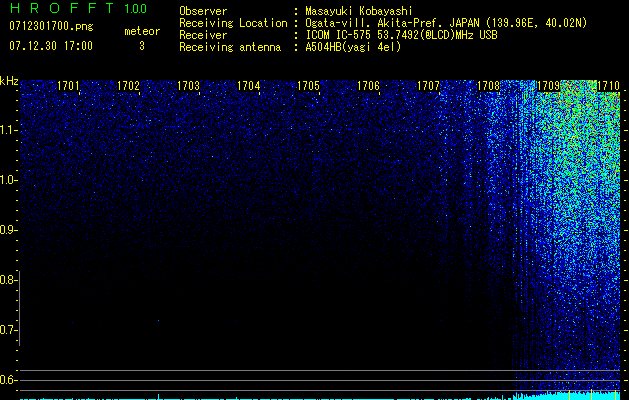Viewport: 629px width, 400px height.
Task: Click the meteor label
Action: point(142,31)
